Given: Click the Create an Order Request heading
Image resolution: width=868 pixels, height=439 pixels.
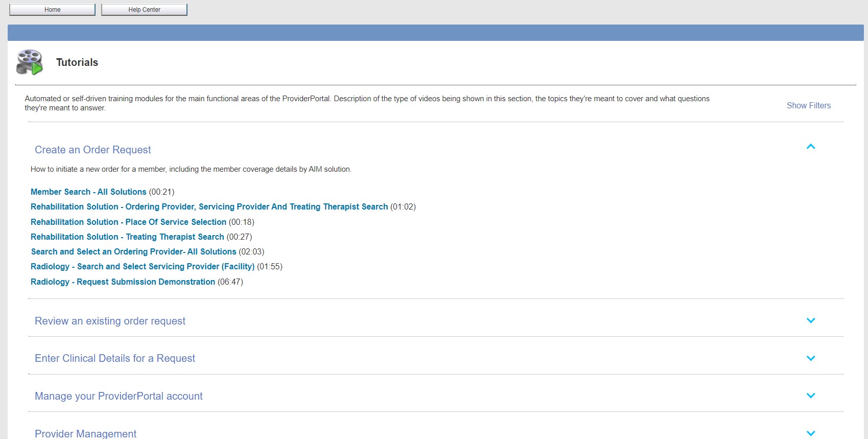Looking at the screenshot, I should point(93,150).
